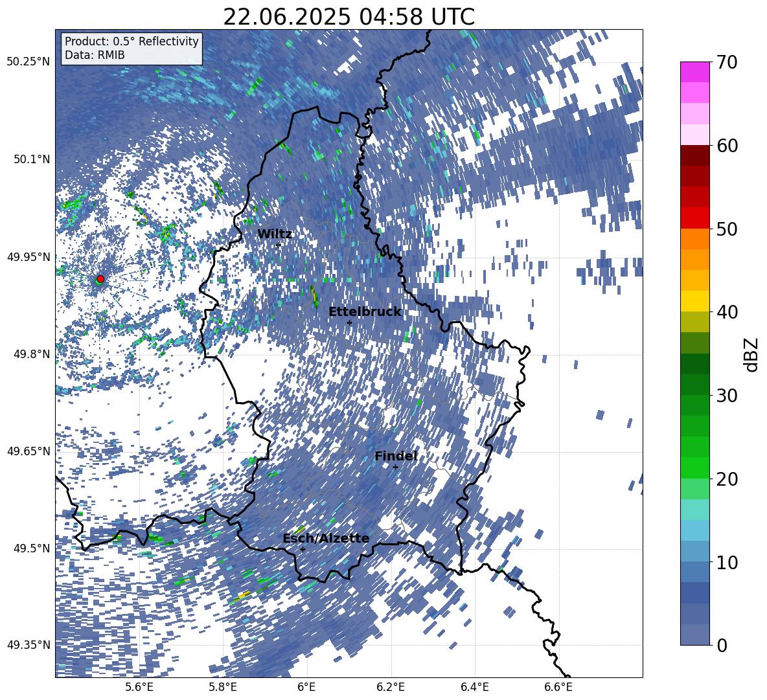Click the 49.95°N latitude label
Screen dimensions: 767x700
pyautogui.click(x=29, y=256)
